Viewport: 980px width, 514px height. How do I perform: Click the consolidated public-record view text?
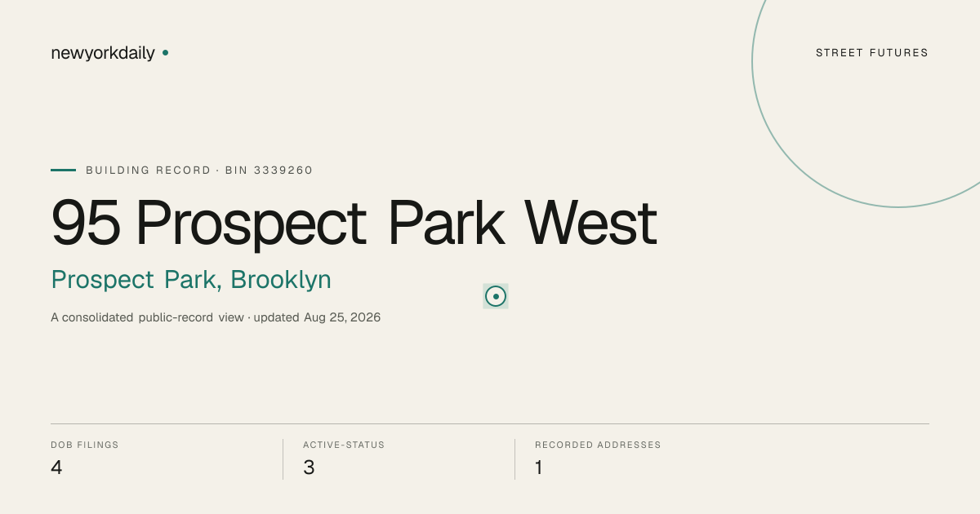(147, 317)
